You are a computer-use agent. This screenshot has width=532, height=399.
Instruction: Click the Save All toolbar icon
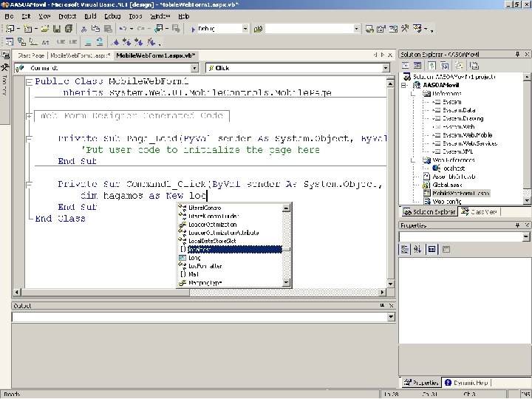tap(68, 29)
